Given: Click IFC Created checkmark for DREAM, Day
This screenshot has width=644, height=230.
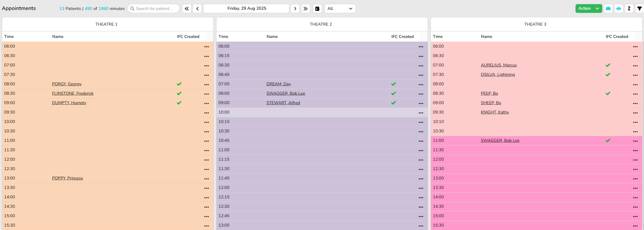Looking at the screenshot, I should click(x=394, y=84).
